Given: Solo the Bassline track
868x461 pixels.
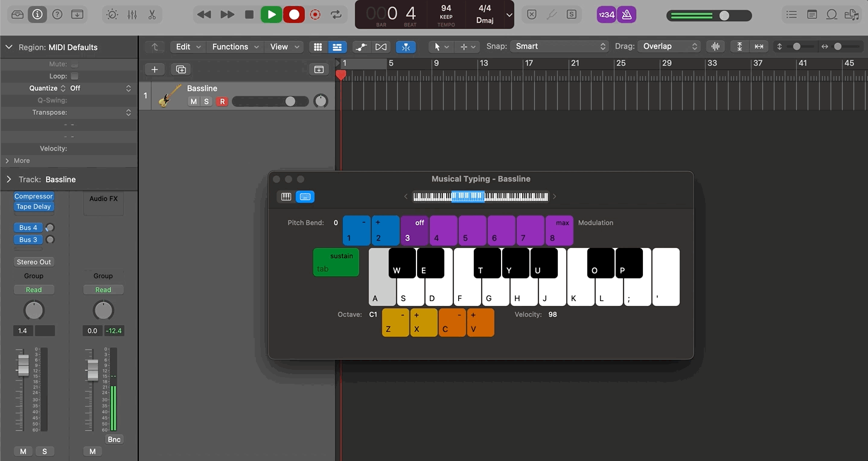Looking at the screenshot, I should tap(207, 101).
